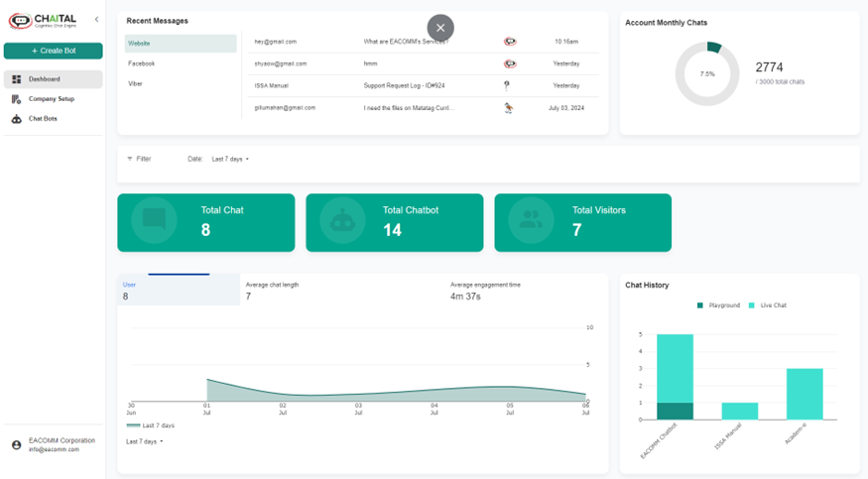Click the Filter funnel icon
Image resolution: width=868 pixels, height=479 pixels.
click(x=130, y=159)
